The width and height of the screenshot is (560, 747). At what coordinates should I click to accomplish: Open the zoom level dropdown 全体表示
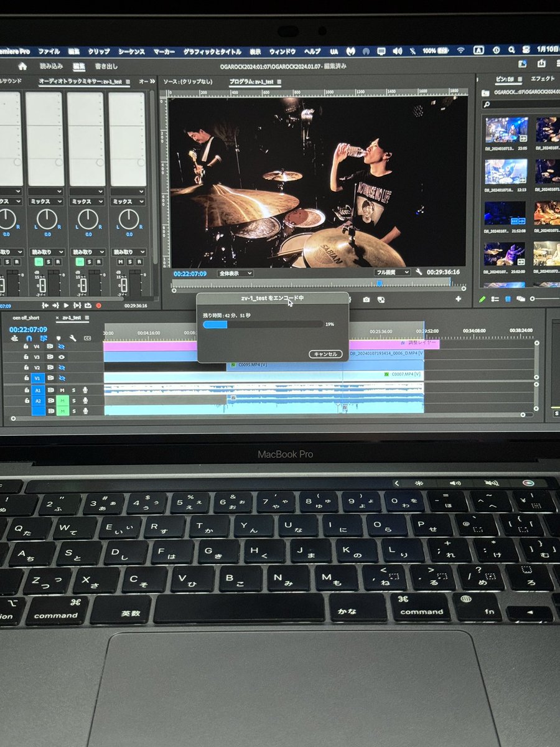(235, 273)
